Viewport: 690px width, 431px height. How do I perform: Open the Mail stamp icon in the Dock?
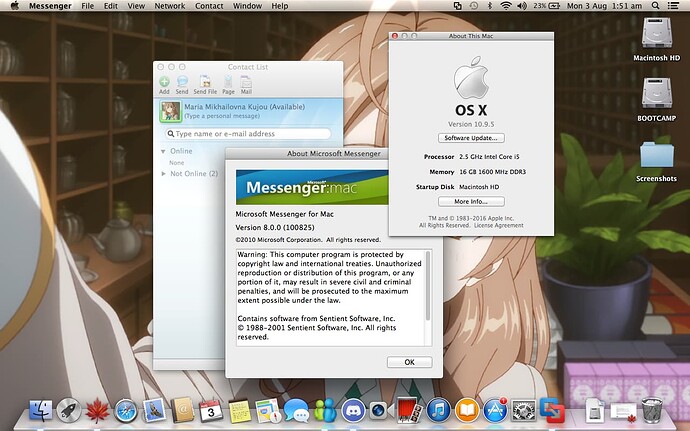pyautogui.click(x=154, y=410)
